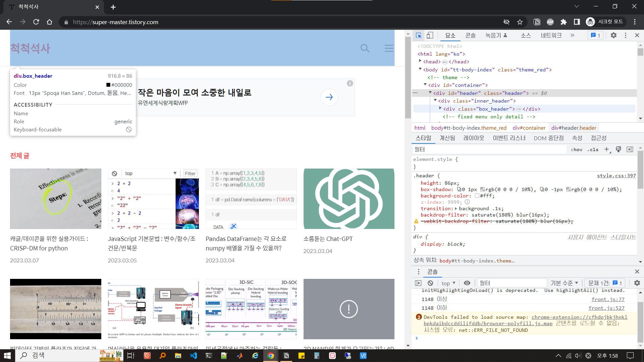Screen dimensions: 644x362
Task: Open the 기본 수준 log level dropdown
Action: [x=565, y=283]
